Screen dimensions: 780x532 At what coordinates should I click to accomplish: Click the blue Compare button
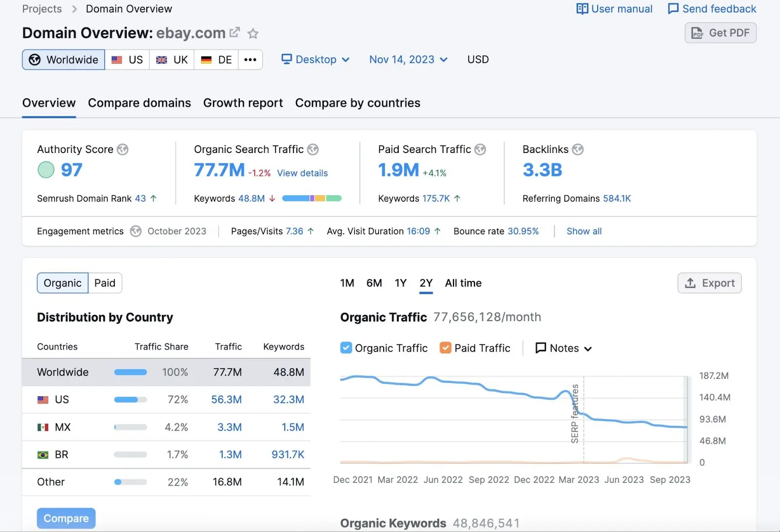pos(66,518)
